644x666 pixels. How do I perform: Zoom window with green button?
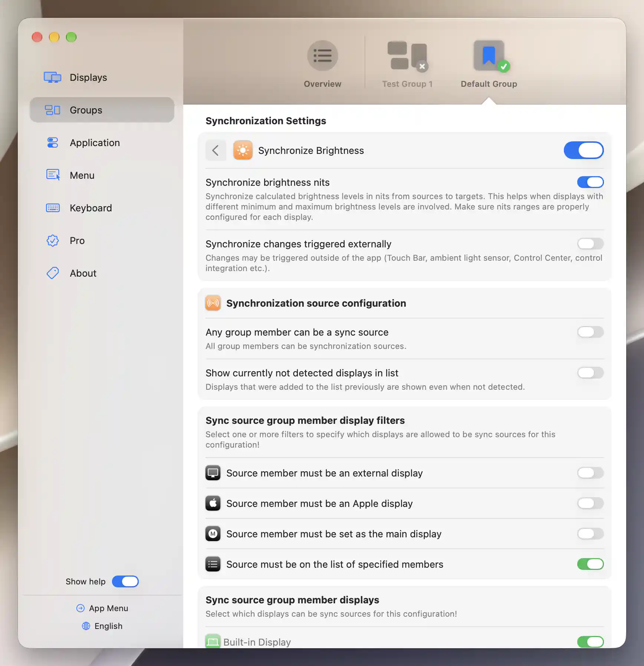pos(71,37)
